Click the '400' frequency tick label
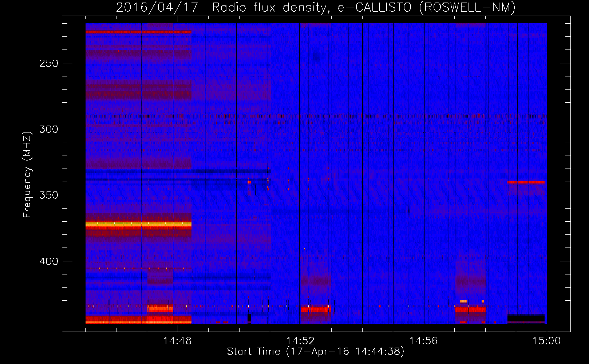589x364 pixels. pos(48,261)
